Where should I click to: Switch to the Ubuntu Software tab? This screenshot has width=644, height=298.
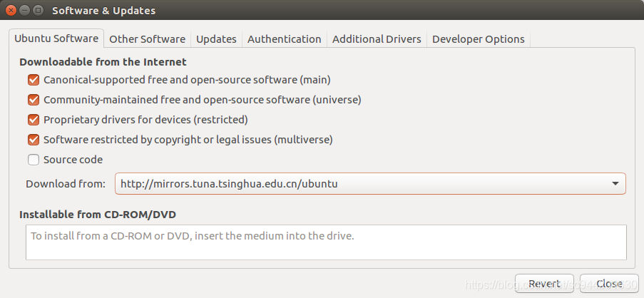pyautogui.click(x=56, y=38)
